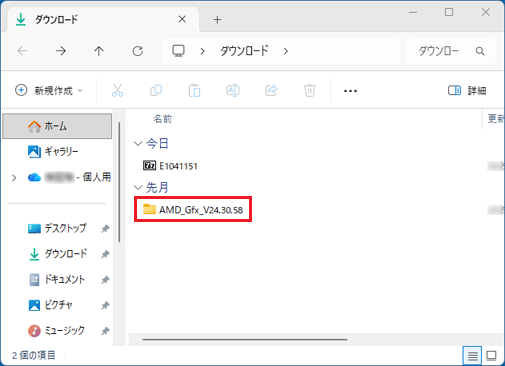
Task: Click the Delete trash can icon
Action: pyautogui.click(x=309, y=90)
